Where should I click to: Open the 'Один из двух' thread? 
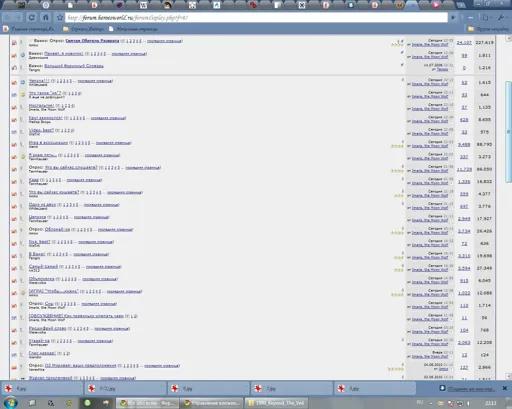[x=42, y=204]
